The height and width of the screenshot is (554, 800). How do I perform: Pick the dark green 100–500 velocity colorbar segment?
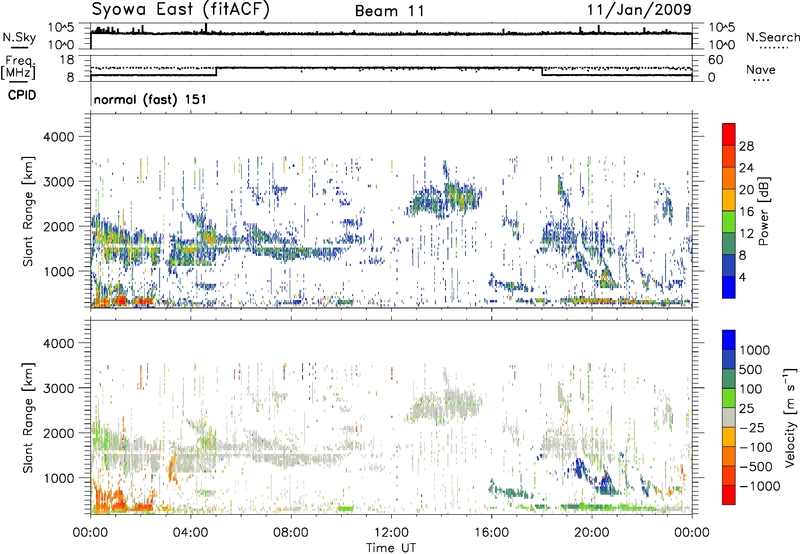[x=729, y=379]
